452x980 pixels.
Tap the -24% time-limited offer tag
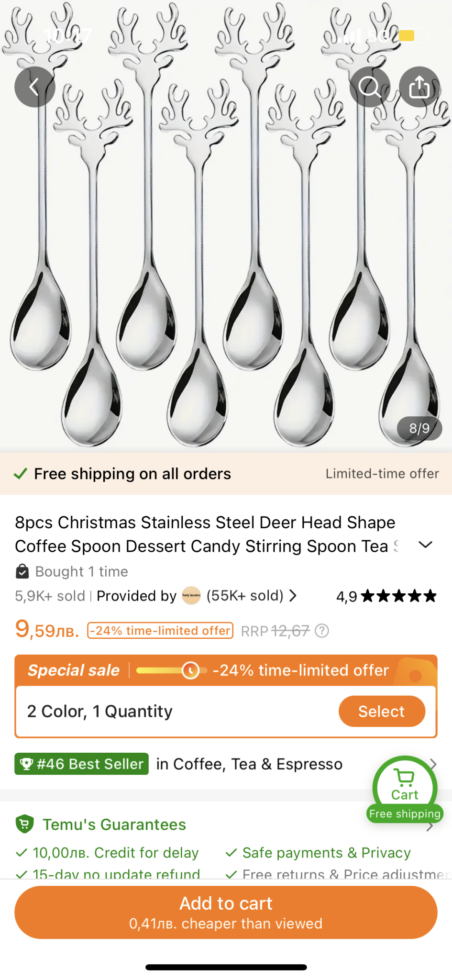pyautogui.click(x=160, y=631)
